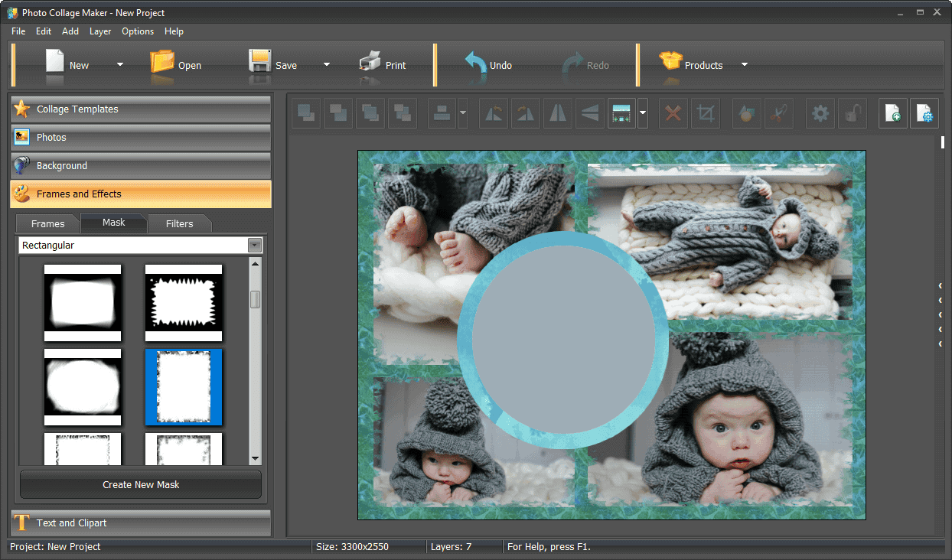Unlock the selected layer
952x560 pixels.
click(x=852, y=113)
